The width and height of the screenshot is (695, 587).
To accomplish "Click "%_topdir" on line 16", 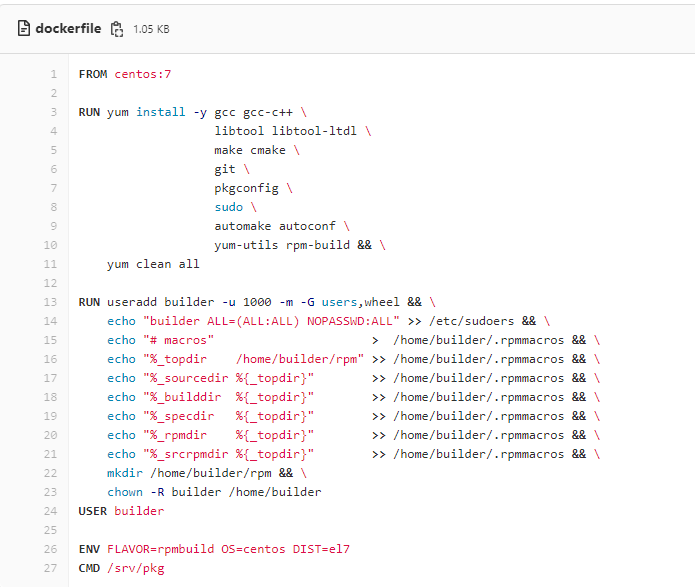I will coord(175,359).
